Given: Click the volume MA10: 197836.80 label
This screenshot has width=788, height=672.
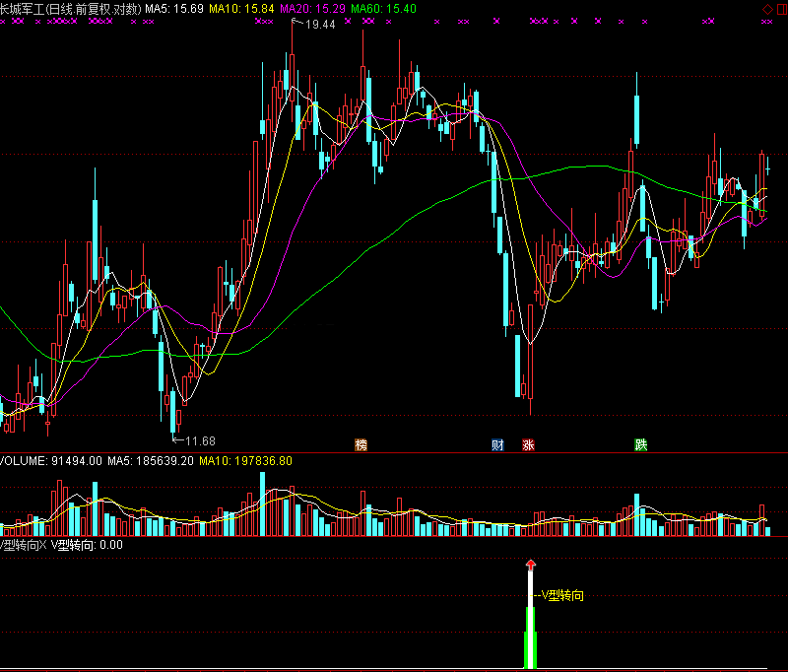Looking at the screenshot, I should point(245,461).
